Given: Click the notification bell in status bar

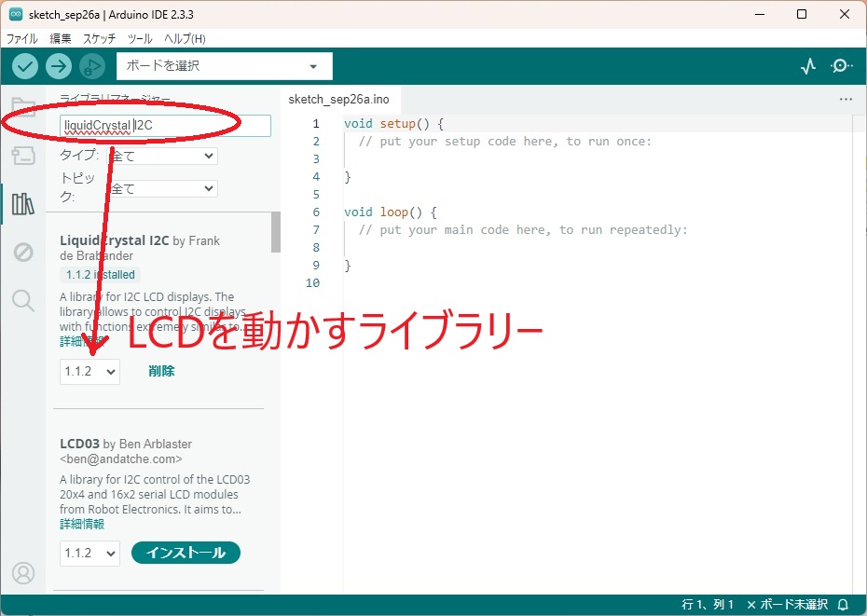Looking at the screenshot, I should coord(843,605).
